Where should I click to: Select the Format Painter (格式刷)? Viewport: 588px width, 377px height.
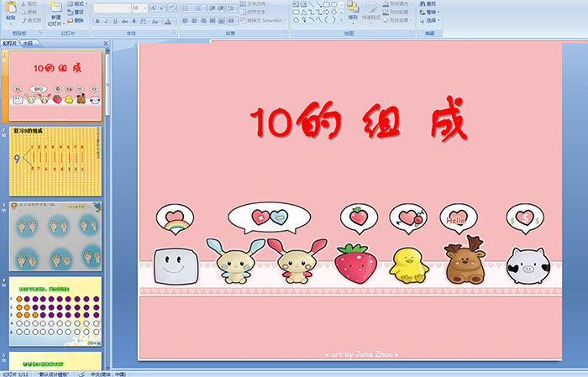(31, 20)
